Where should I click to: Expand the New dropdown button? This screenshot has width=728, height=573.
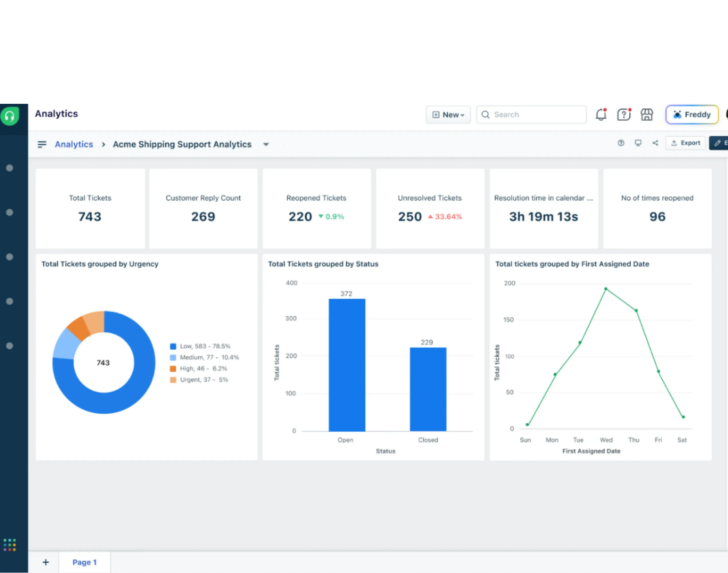[x=448, y=115]
